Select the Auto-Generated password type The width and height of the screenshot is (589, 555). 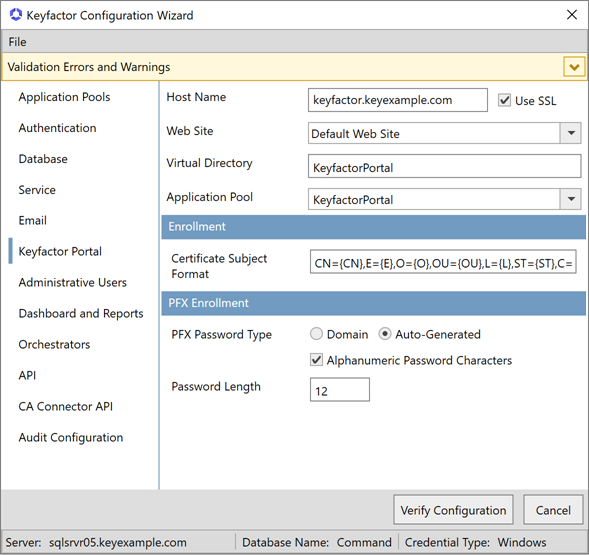(385, 334)
